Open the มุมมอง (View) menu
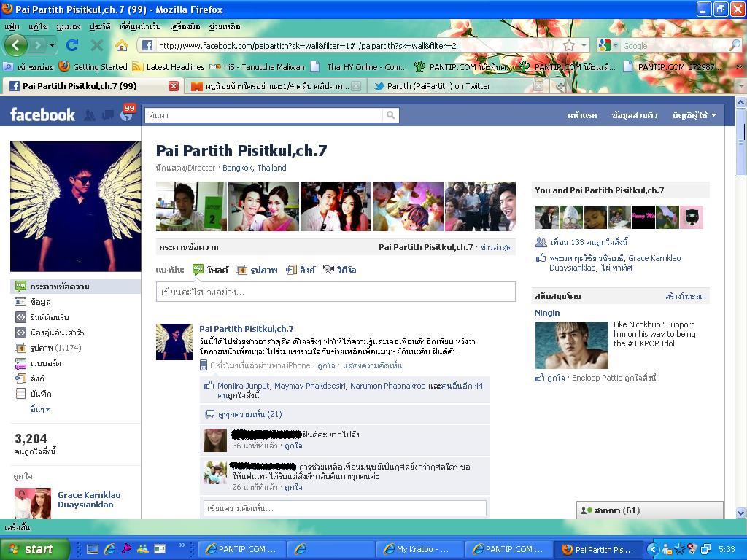The image size is (747, 560). 69,27
